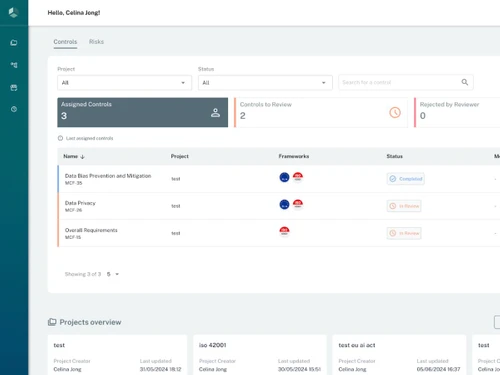Click the app logo in sidebar
This screenshot has height=375, width=500.
point(13,13)
